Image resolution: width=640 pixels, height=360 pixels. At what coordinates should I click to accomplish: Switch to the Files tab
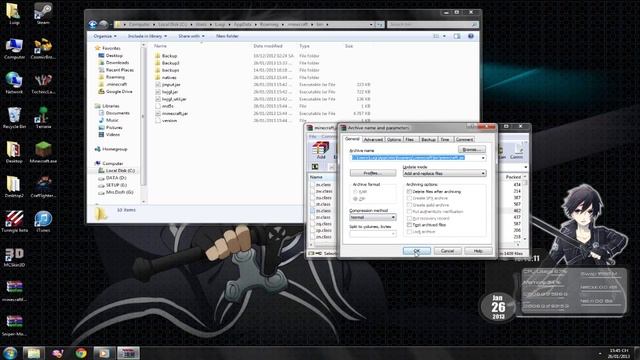(411, 140)
